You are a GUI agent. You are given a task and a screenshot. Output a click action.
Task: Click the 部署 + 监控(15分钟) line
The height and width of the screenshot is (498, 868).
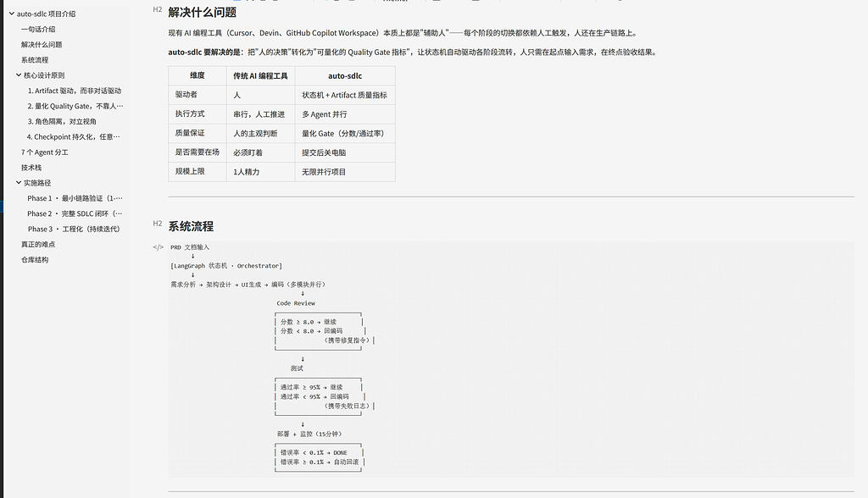click(309, 434)
